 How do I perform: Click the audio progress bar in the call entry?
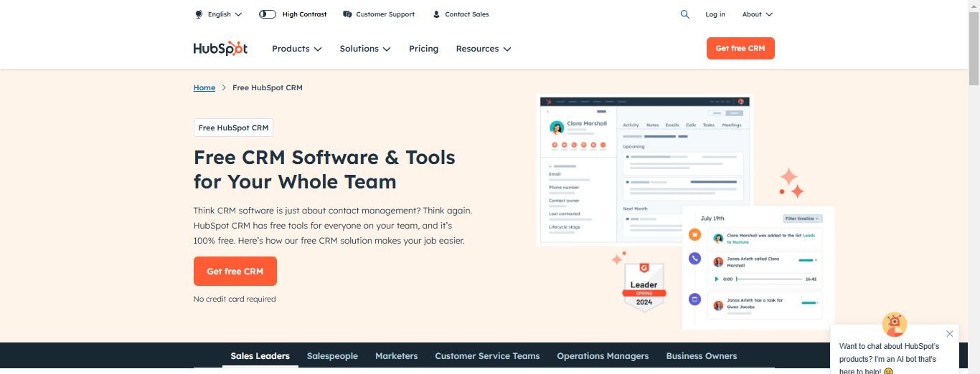[x=769, y=279]
